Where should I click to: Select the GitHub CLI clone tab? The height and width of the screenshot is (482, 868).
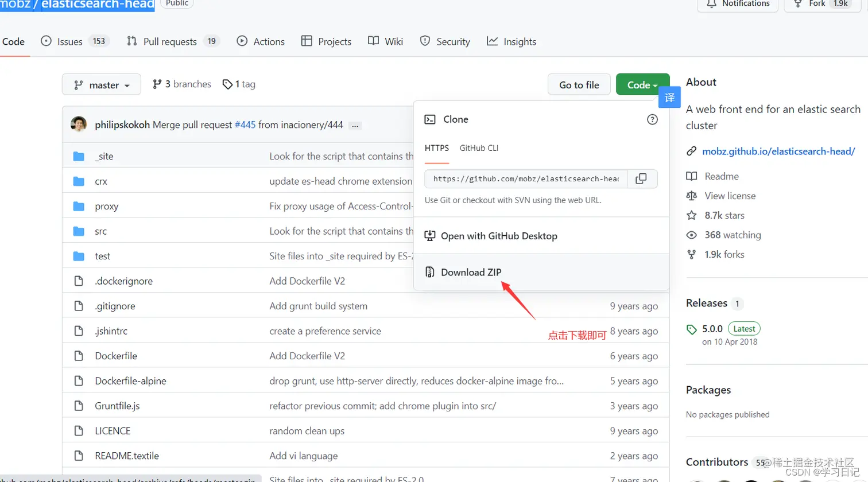pyautogui.click(x=479, y=148)
